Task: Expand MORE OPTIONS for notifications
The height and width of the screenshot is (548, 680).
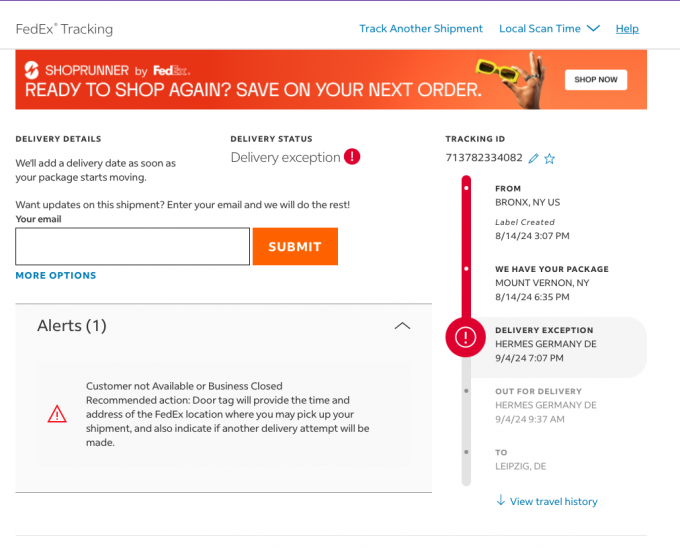Action: point(56,275)
